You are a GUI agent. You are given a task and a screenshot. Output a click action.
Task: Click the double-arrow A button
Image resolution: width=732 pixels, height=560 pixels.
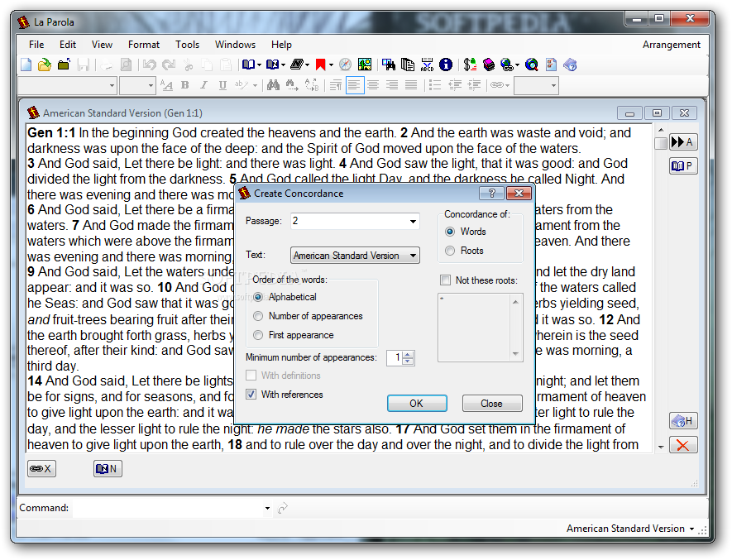coord(683,142)
